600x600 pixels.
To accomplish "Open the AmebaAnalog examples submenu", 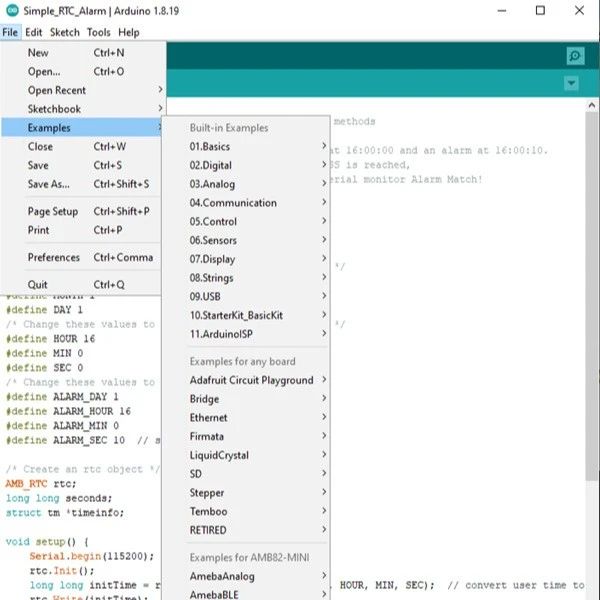I will [246, 576].
